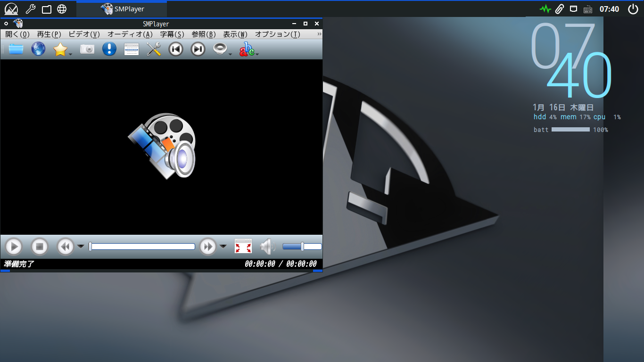Open the main application menu in the top panel
This screenshot has height=362, width=644.
(x=11, y=8)
